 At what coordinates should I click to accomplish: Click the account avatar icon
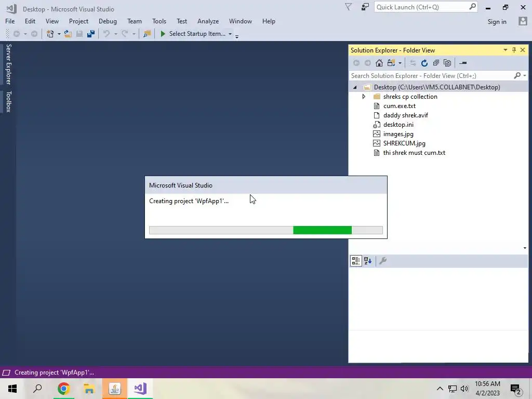pyautogui.click(x=523, y=21)
